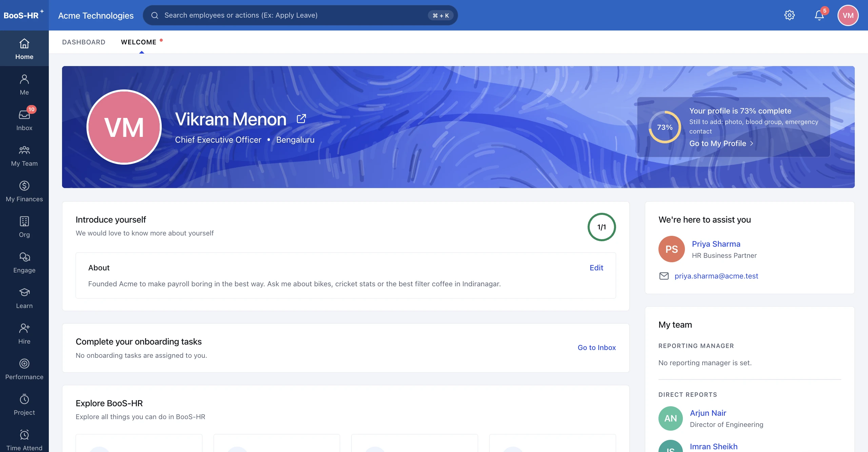The height and width of the screenshot is (452, 868).
Task: Click the employee search field
Action: [x=300, y=15]
